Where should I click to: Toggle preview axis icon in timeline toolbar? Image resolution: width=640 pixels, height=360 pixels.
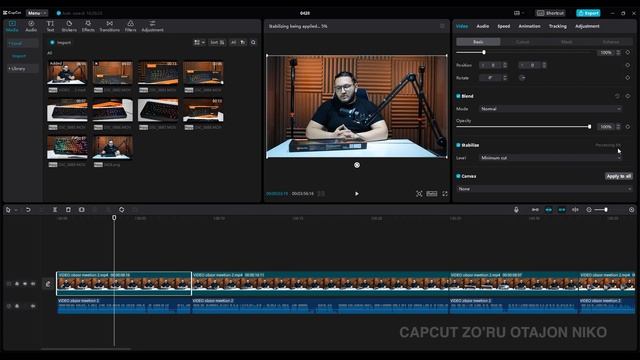coord(575,210)
